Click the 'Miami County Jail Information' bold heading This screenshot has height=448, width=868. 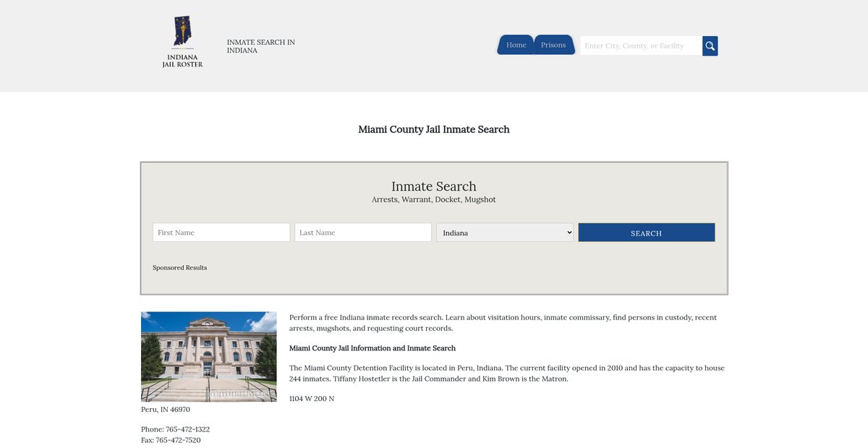(x=372, y=348)
